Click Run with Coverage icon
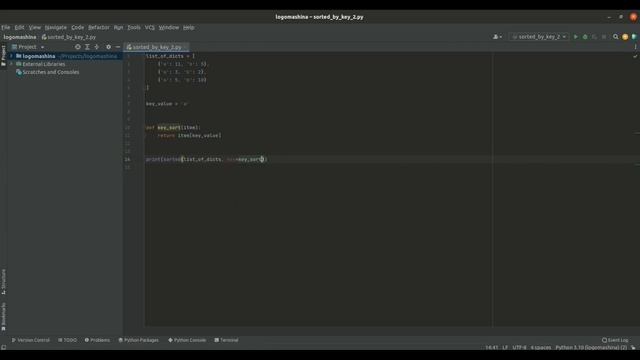Viewport: 640px width, 360px height. pos(594,37)
